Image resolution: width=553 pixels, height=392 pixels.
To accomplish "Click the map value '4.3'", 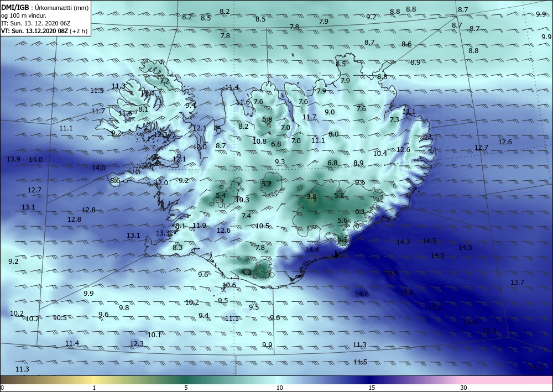I will pyautogui.click(x=246, y=272).
